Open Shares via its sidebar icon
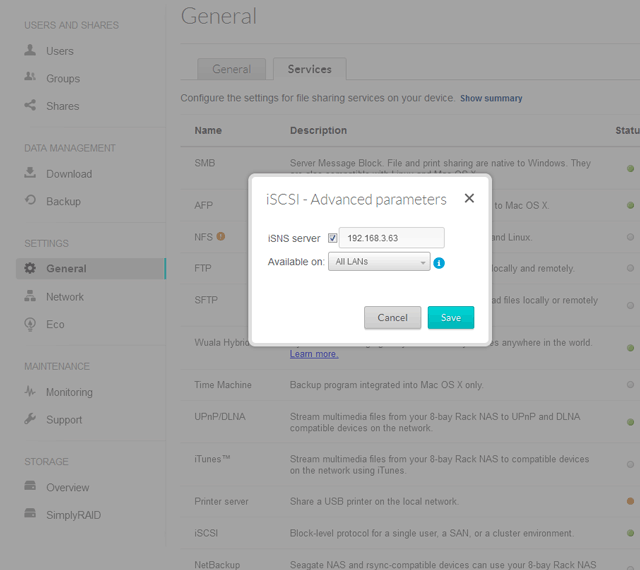The height and width of the screenshot is (570, 640). pyautogui.click(x=30, y=105)
